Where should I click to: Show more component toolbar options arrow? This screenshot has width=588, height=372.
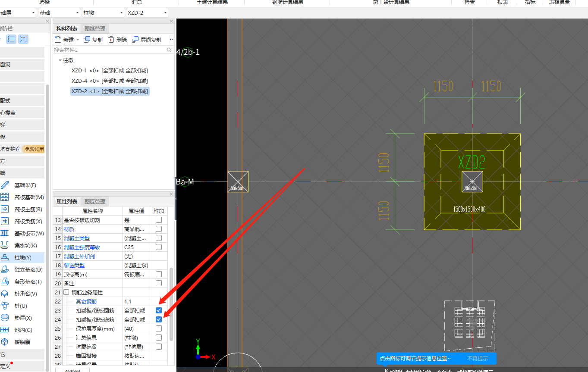tap(171, 40)
